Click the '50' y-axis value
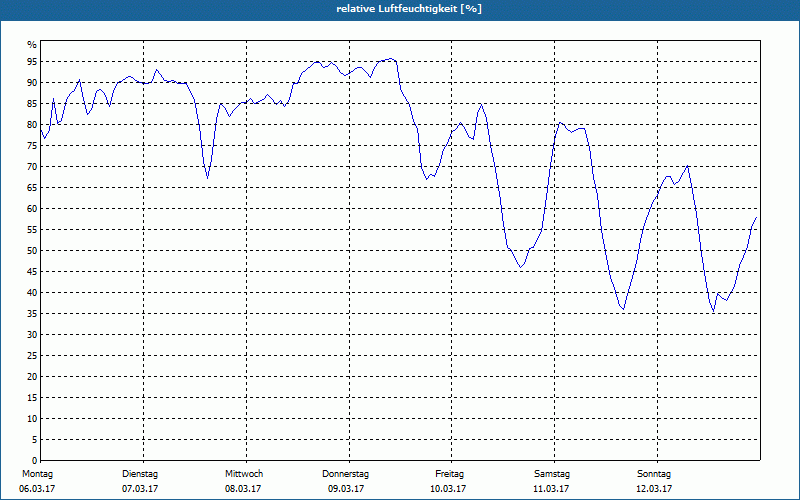Screen dimensions: 800x500 pos(32,251)
